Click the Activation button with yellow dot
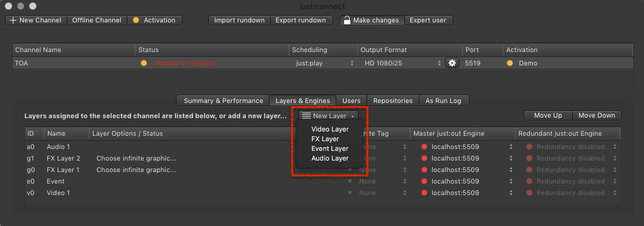Image resolution: width=644 pixels, height=226 pixels. tap(155, 20)
